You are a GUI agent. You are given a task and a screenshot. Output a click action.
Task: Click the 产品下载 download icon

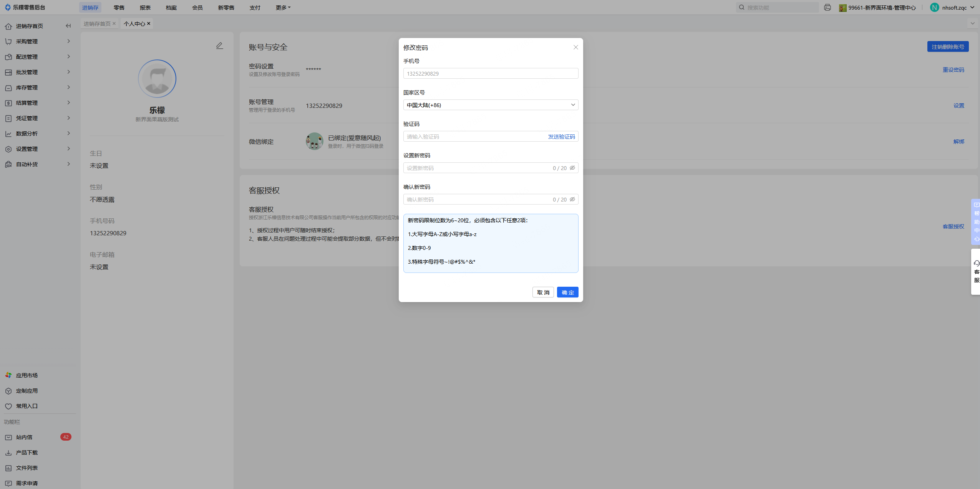tap(8, 453)
